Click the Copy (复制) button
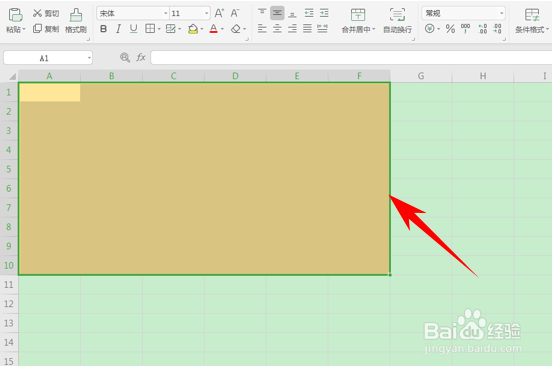The image size is (553, 368). click(46, 29)
